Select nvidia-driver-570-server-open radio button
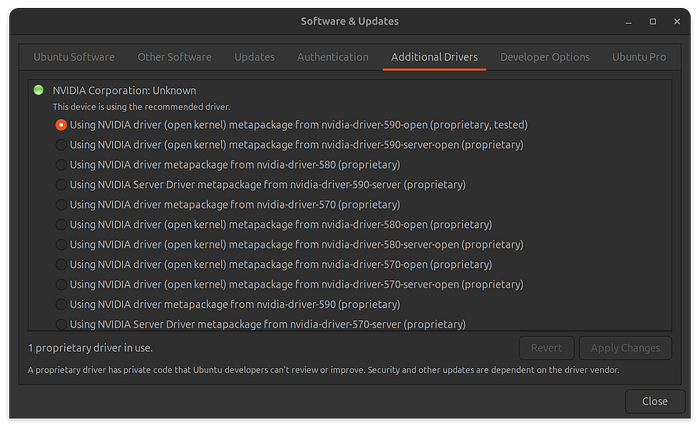 click(x=62, y=284)
